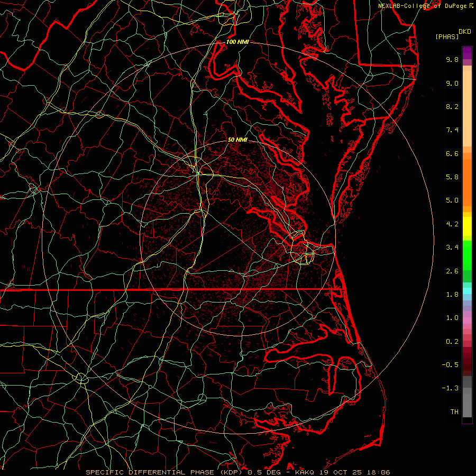Click the 100 NMI range ring label
Image resolution: width=476 pixels, height=476 pixels.
coord(237,42)
